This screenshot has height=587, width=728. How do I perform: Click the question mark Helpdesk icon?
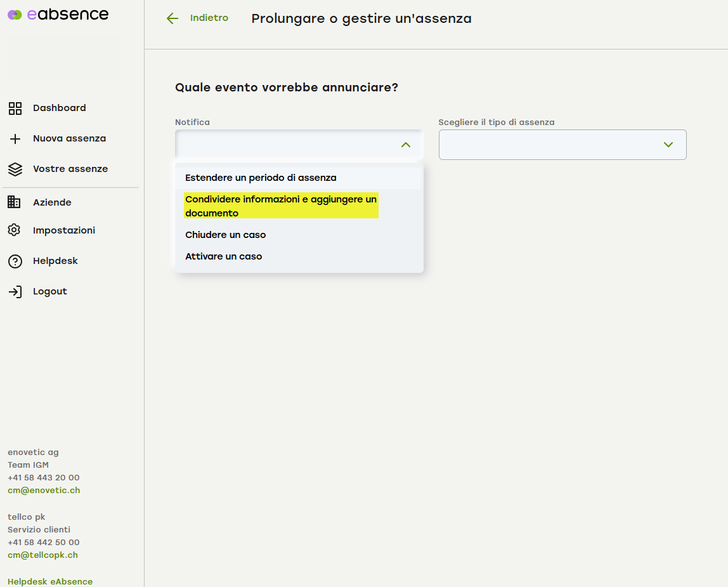15,261
